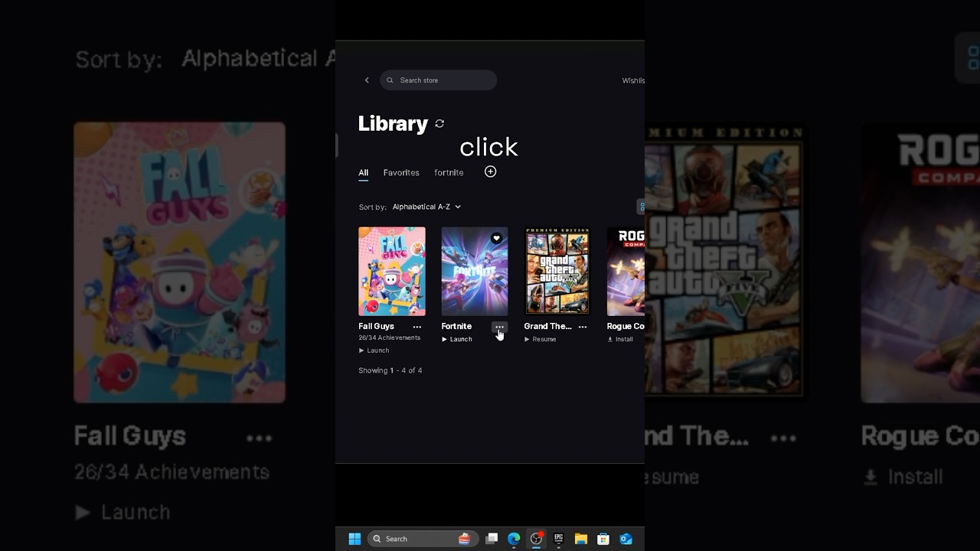The width and height of the screenshot is (980, 551).
Task: Open the Wishlist link
Action: [633, 80]
